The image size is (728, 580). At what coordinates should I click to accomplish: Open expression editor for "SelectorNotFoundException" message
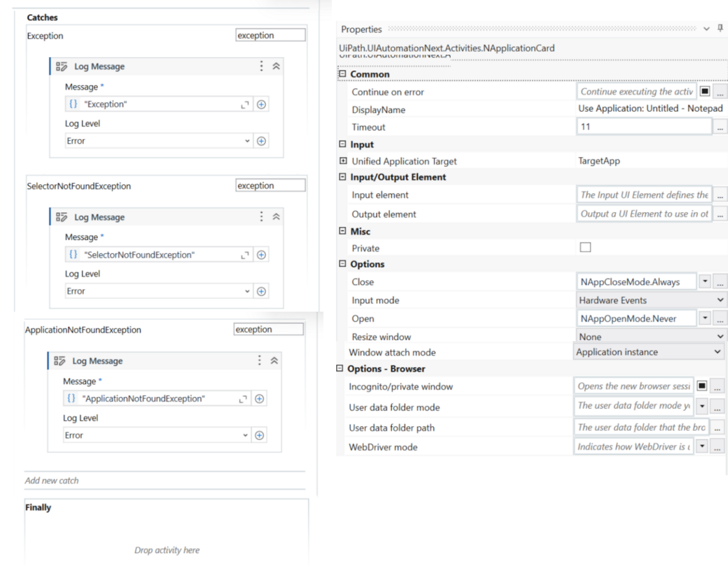click(245, 255)
